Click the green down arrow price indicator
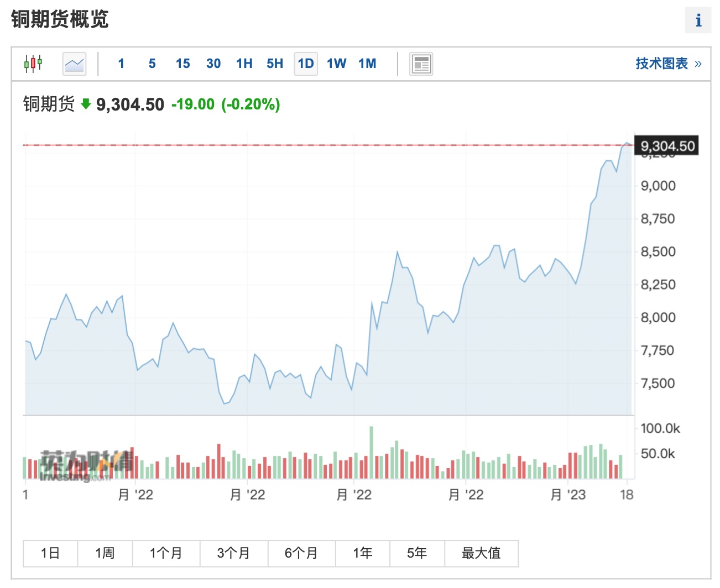This screenshot has width=720, height=588. [86, 103]
